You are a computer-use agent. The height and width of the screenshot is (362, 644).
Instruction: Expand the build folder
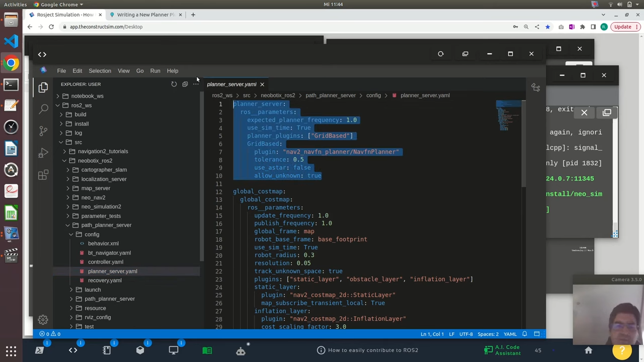(80, 115)
